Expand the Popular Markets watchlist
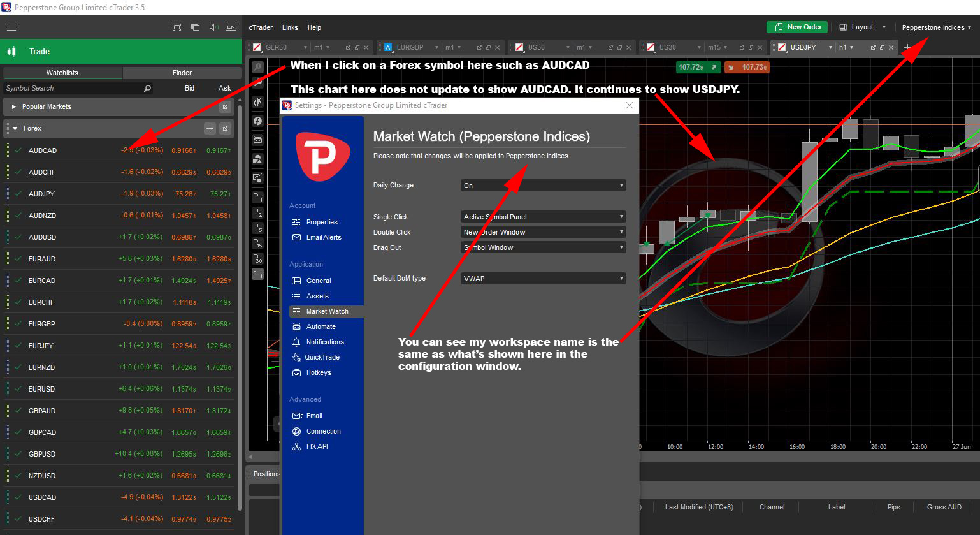The image size is (980, 535). click(14, 107)
